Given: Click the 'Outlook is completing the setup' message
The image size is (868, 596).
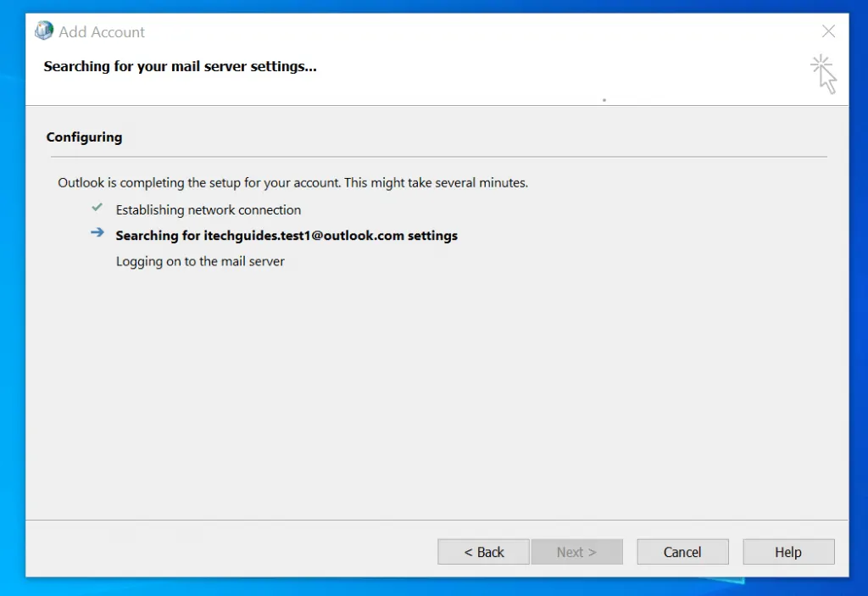Looking at the screenshot, I should coord(292,183).
